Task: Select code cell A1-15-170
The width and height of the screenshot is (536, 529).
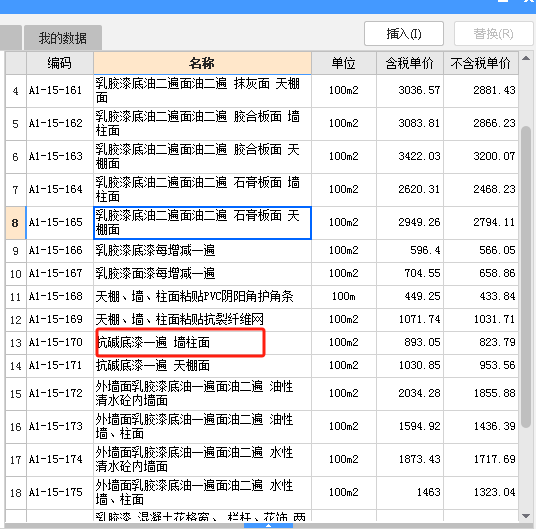Action: click(60, 342)
